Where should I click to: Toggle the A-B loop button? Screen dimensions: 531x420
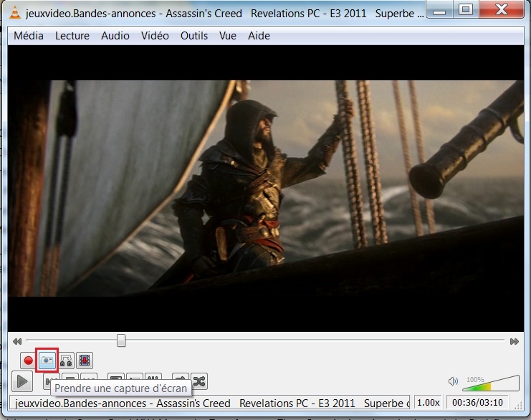coord(66,361)
